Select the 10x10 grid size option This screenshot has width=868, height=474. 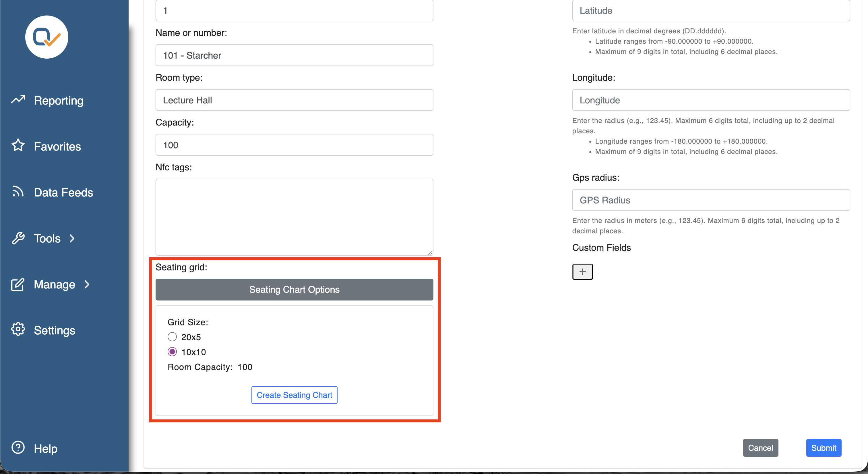[172, 352]
